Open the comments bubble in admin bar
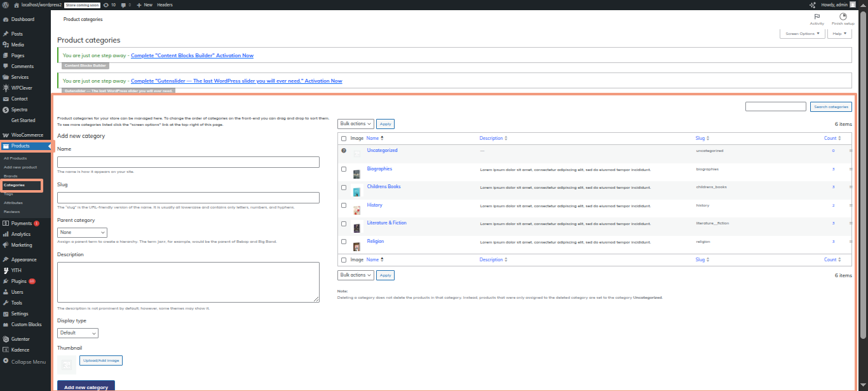 point(123,4)
